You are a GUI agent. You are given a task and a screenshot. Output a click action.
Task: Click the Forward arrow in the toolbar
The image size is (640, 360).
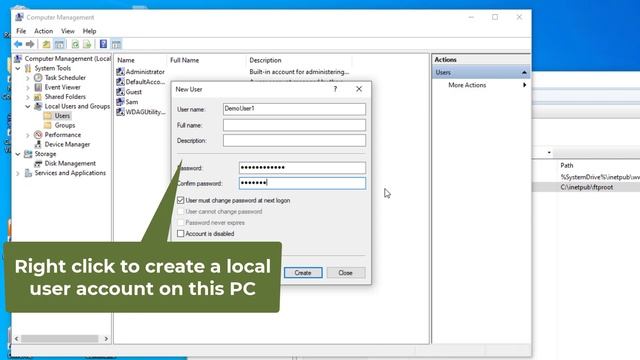[30, 44]
